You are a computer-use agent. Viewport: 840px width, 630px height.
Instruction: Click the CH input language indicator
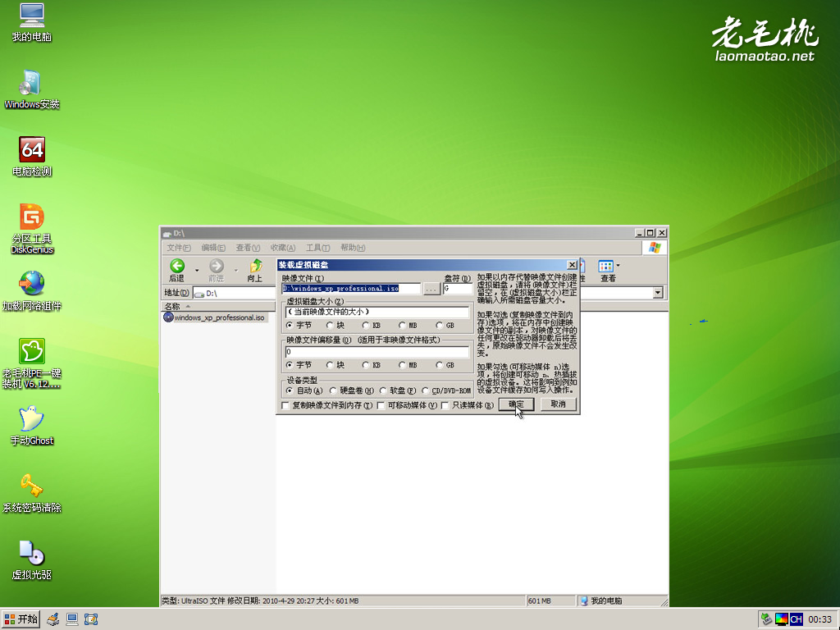pyautogui.click(x=796, y=619)
